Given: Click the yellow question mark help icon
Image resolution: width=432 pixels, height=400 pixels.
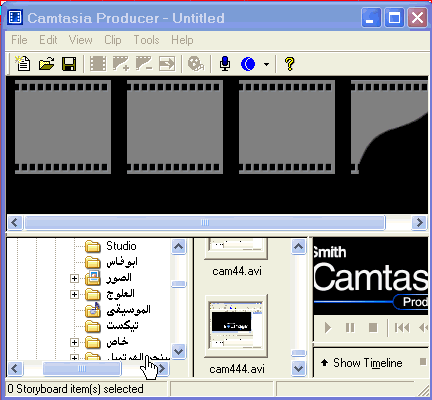Looking at the screenshot, I should coord(289,63).
